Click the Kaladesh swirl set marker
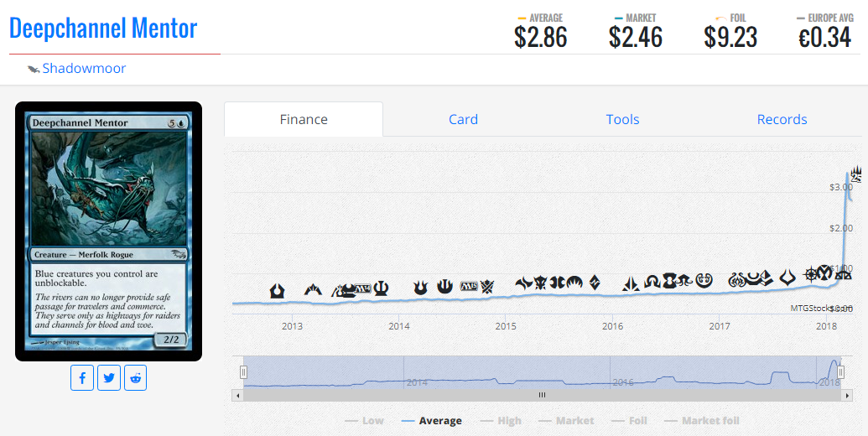868x436 pixels. pyautogui.click(x=704, y=281)
